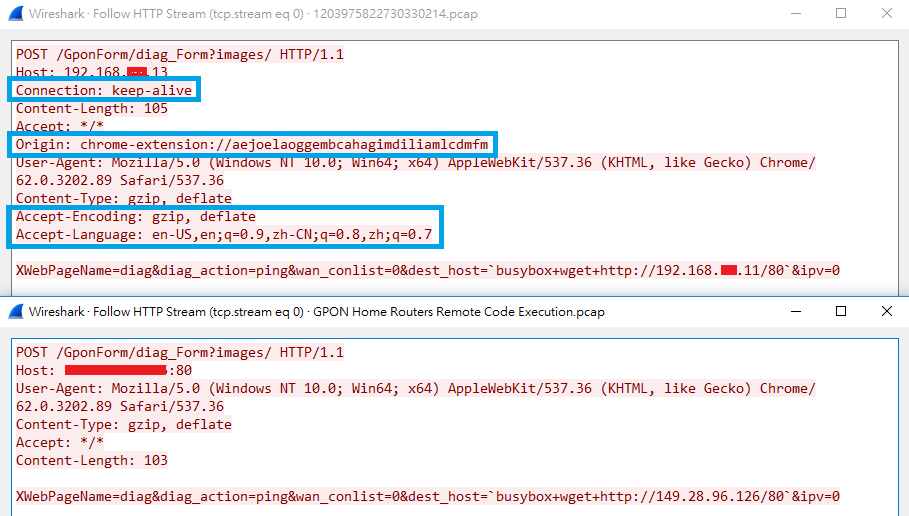Click the 'Origin: chrome-extension' header line
Screen dimensions: 909x516
click(x=252, y=144)
